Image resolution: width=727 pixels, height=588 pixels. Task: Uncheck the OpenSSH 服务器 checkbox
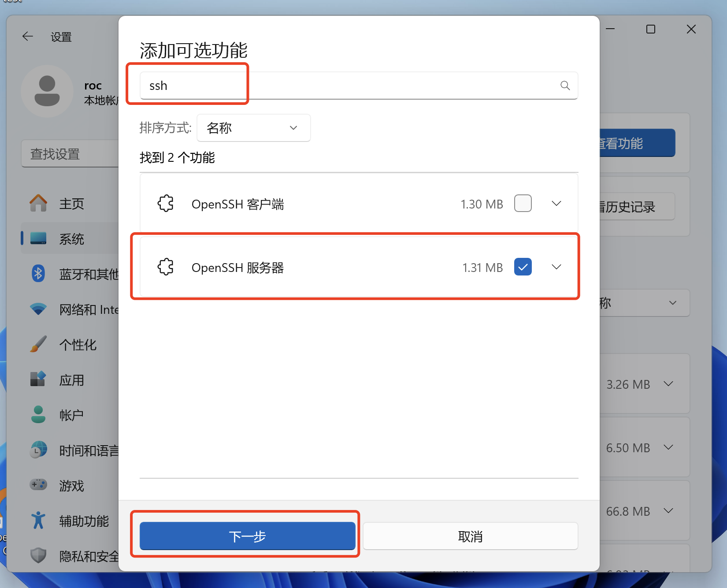(523, 267)
